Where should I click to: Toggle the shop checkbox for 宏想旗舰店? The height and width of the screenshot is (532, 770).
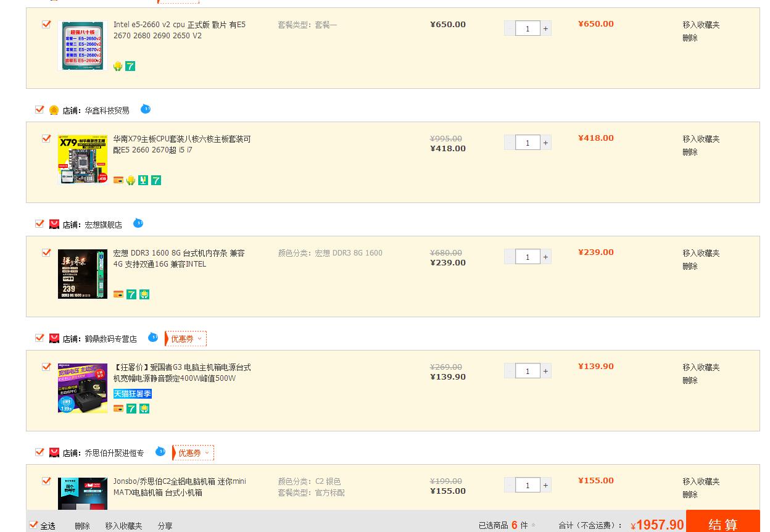tap(39, 223)
